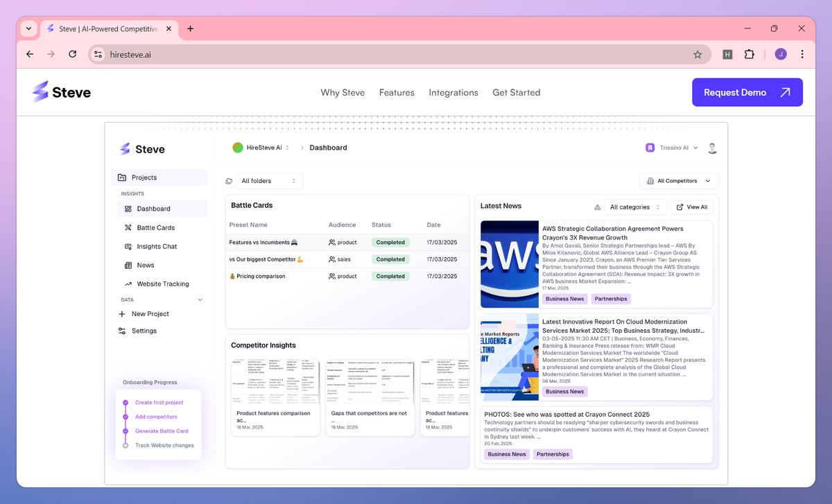Open the All Competitors dropdown

(679, 181)
